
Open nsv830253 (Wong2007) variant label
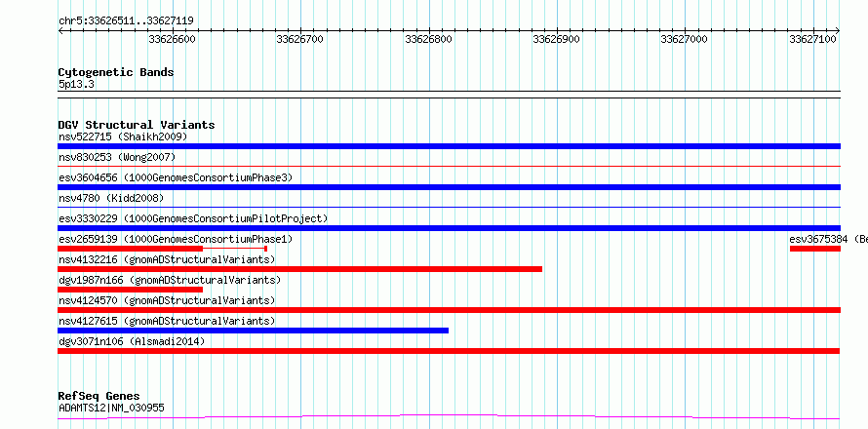117,157
